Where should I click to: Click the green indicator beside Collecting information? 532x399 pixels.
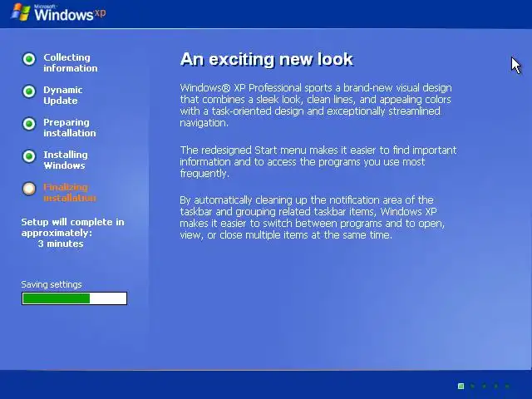[x=29, y=59]
